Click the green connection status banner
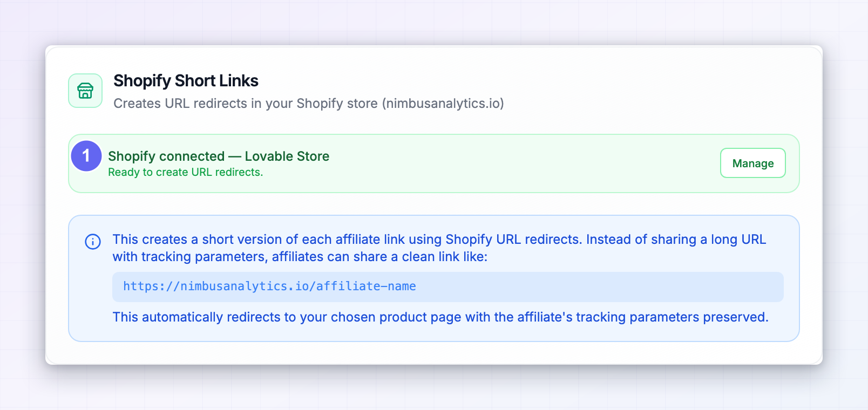The image size is (868, 410). pyautogui.click(x=433, y=163)
